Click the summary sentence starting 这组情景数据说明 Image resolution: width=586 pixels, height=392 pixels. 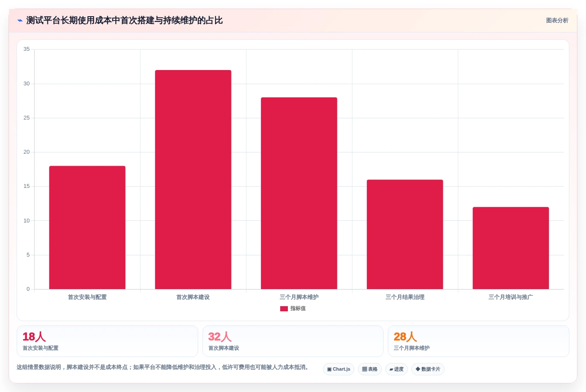point(164,367)
